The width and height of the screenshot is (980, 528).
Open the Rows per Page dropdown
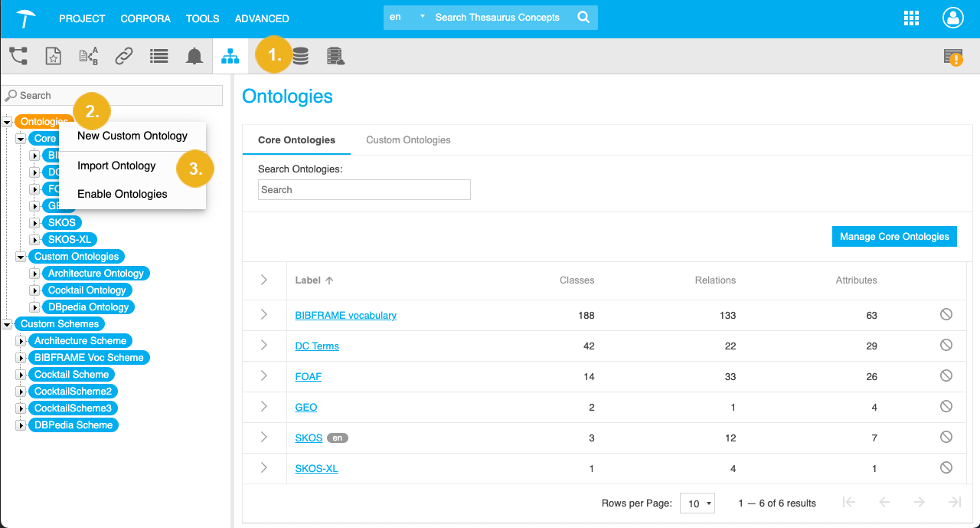(697, 503)
